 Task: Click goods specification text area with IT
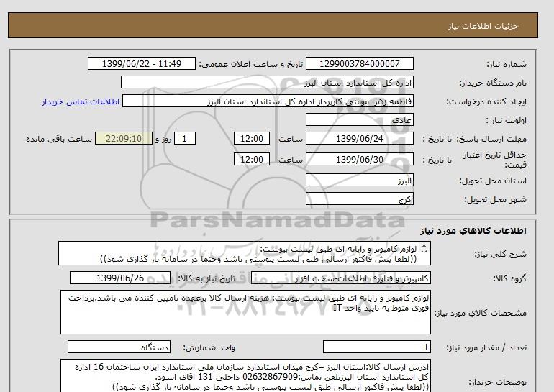tap(245, 312)
